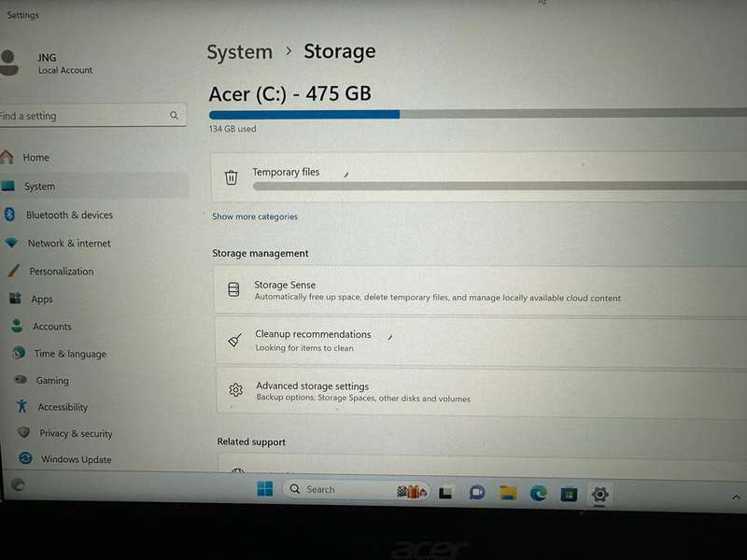747x560 pixels.
Task: Open the Apps settings section
Action: tap(42, 299)
